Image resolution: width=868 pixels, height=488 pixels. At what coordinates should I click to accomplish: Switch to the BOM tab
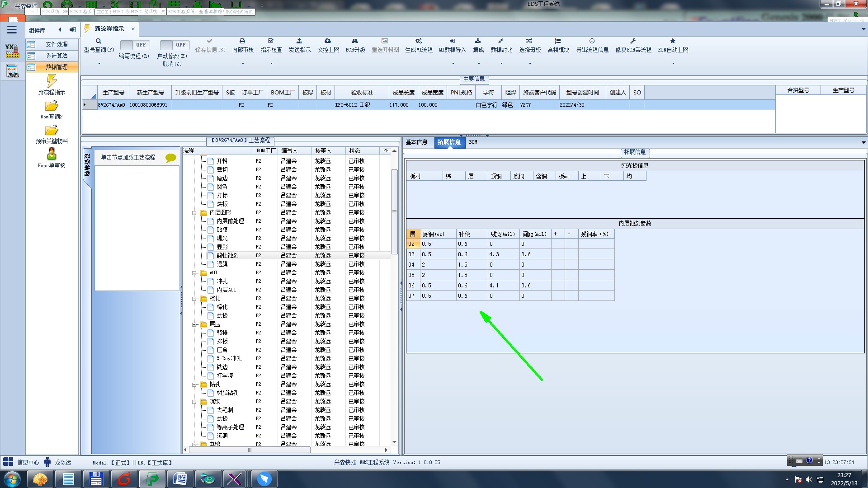(x=473, y=142)
